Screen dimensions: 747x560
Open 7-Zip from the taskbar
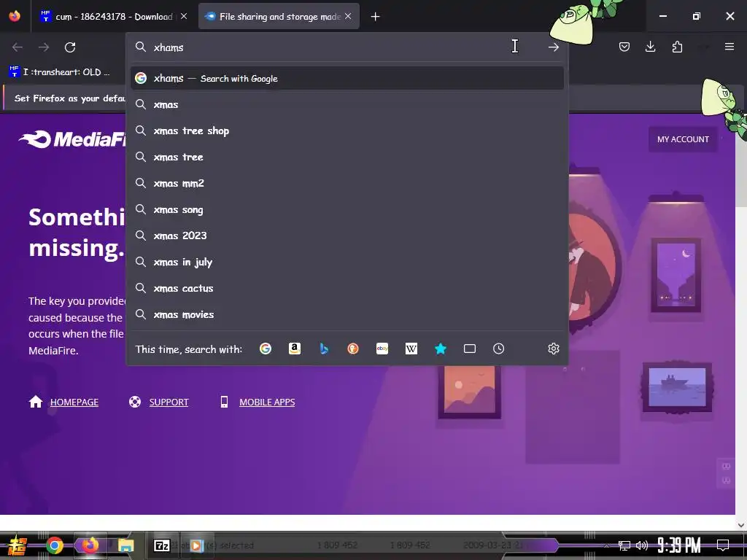[x=161, y=545]
